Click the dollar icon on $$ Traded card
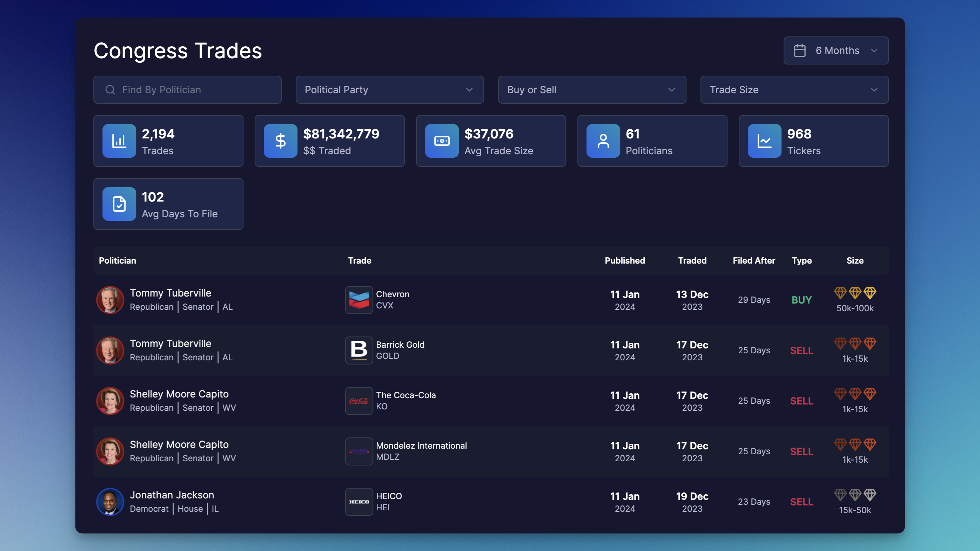 [280, 141]
